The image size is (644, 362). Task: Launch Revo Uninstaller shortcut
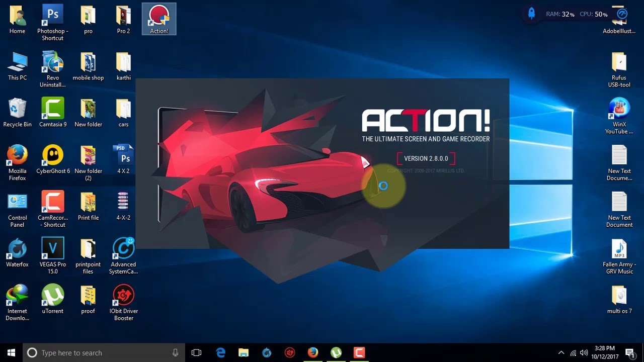[x=53, y=69]
